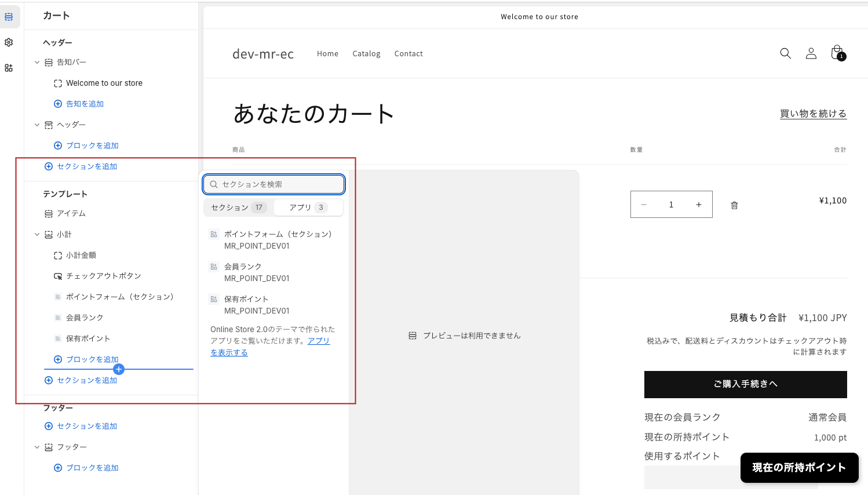
Task: Open Contact in store navigation
Action: 409,53
